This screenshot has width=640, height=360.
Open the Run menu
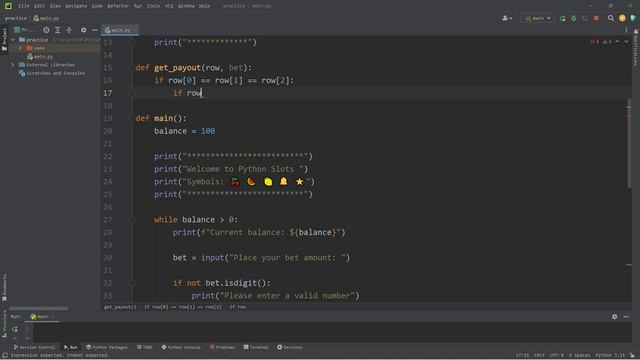pos(138,6)
